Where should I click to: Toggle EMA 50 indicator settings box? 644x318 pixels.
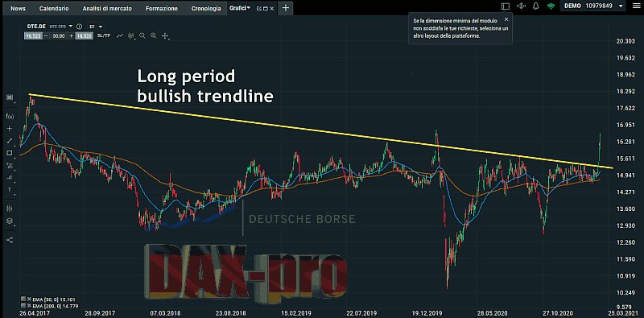[23, 299]
